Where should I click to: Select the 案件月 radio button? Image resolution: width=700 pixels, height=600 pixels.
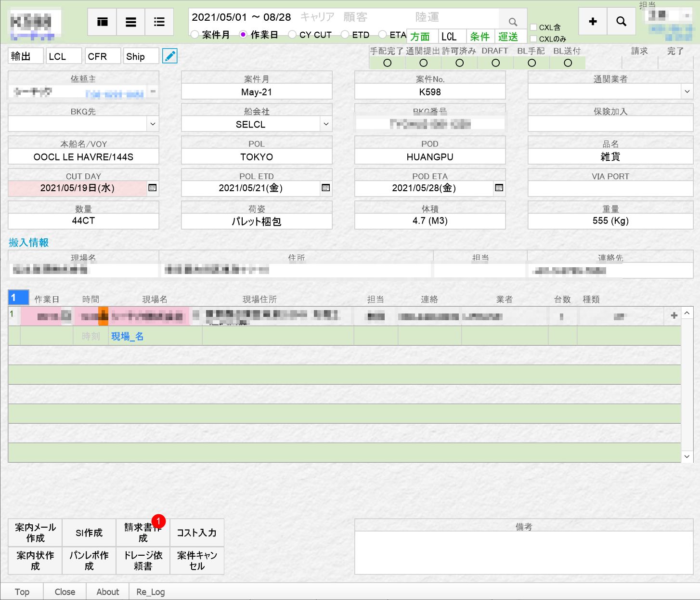pyautogui.click(x=195, y=35)
